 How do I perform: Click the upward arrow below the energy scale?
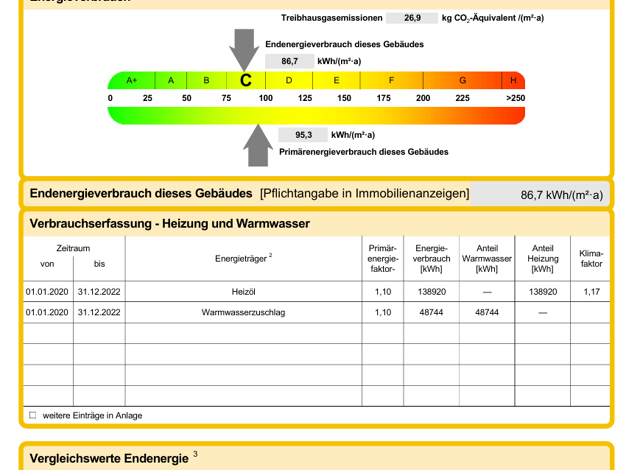259,145
